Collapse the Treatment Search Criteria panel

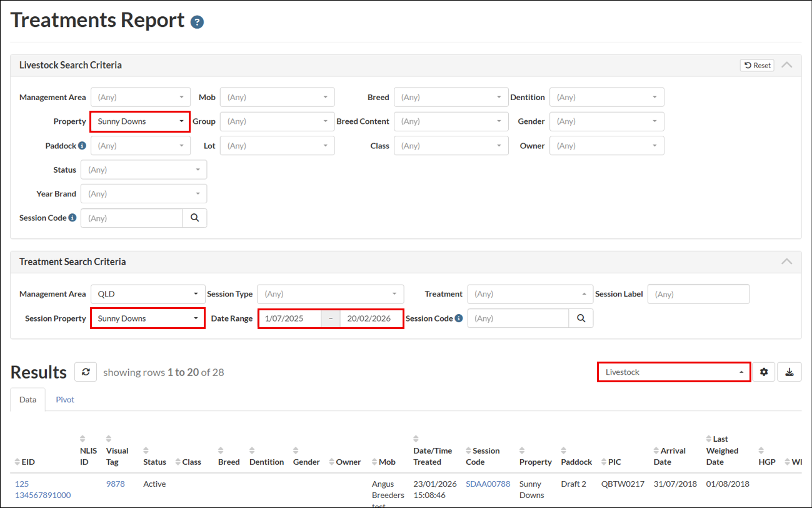(787, 262)
